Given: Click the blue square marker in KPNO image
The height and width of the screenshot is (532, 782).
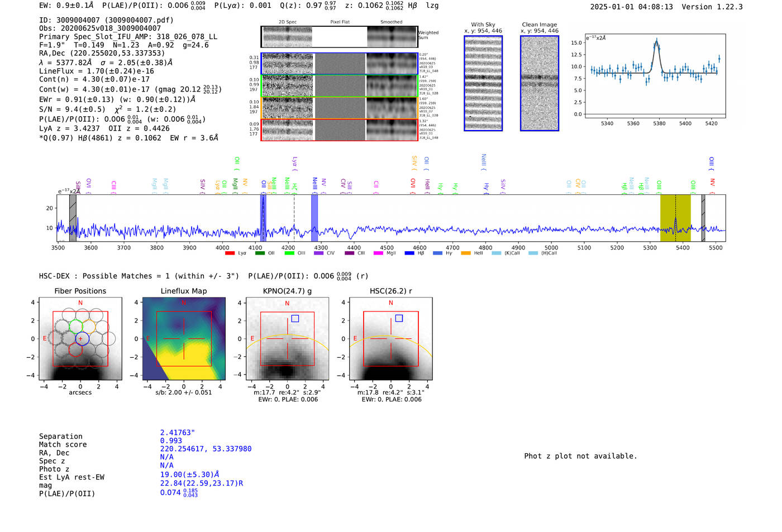Looking at the screenshot, I should point(295,318).
